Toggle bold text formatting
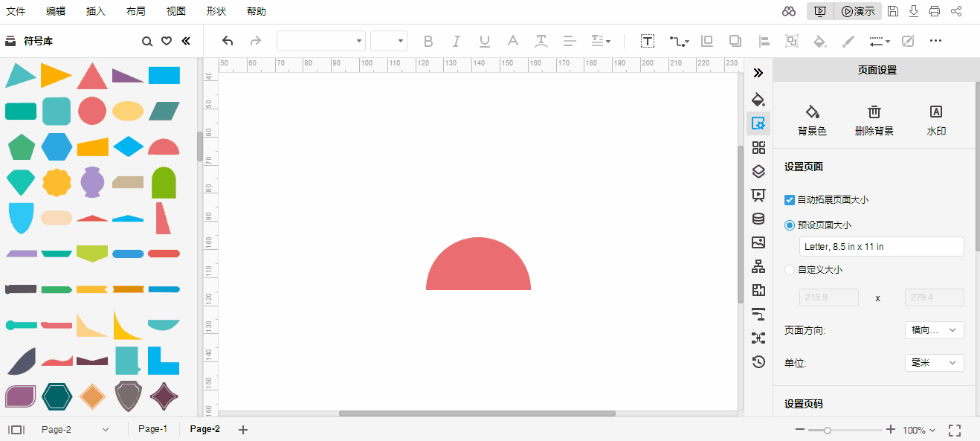This screenshot has width=980, height=441. pyautogui.click(x=428, y=41)
